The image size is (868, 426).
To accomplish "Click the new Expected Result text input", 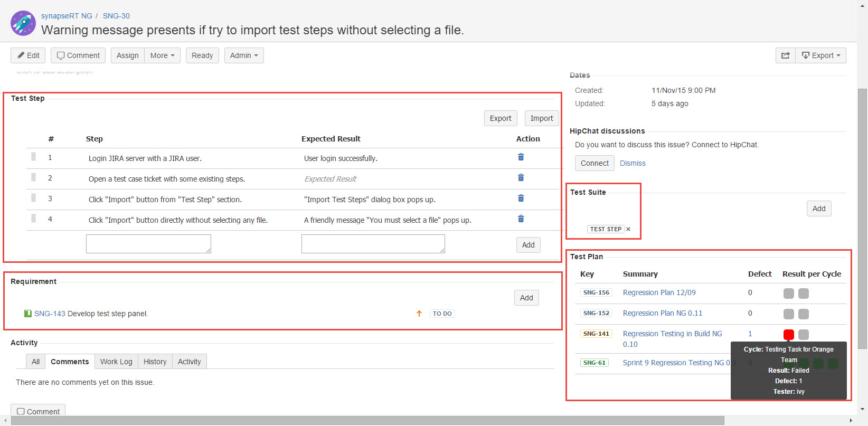I will pyautogui.click(x=373, y=244).
